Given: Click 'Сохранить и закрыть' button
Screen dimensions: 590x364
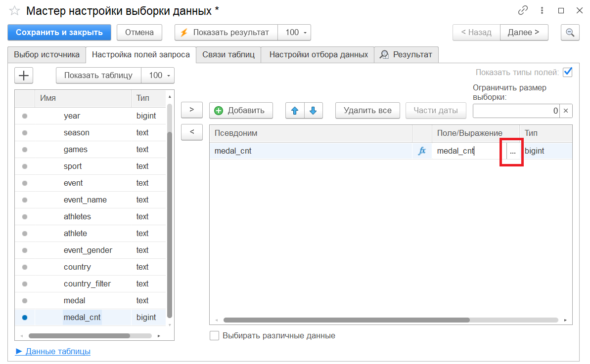Looking at the screenshot, I should tap(59, 33).
